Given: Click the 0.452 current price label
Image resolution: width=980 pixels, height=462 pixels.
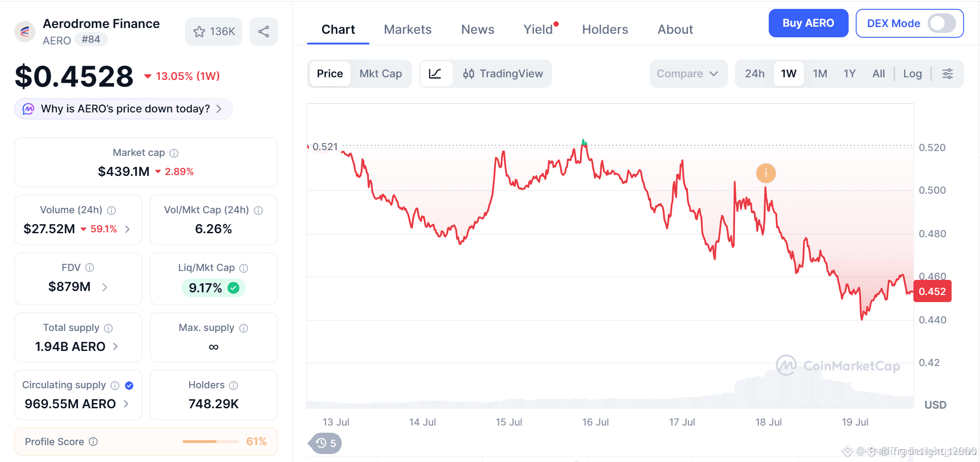Looking at the screenshot, I should pyautogui.click(x=932, y=291).
